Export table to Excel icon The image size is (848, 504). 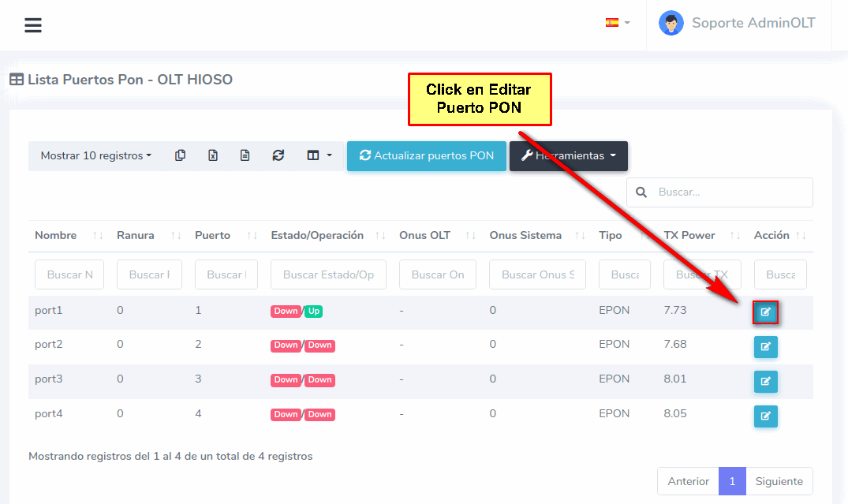click(212, 156)
